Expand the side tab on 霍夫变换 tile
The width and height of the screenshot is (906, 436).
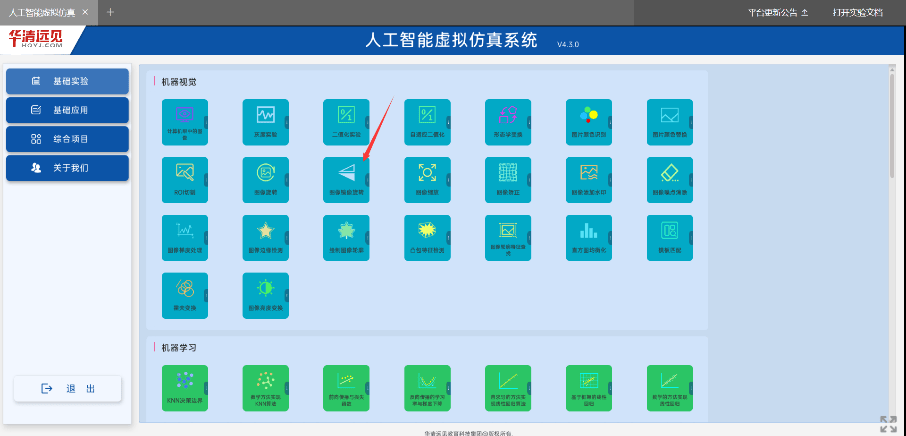click(206, 296)
